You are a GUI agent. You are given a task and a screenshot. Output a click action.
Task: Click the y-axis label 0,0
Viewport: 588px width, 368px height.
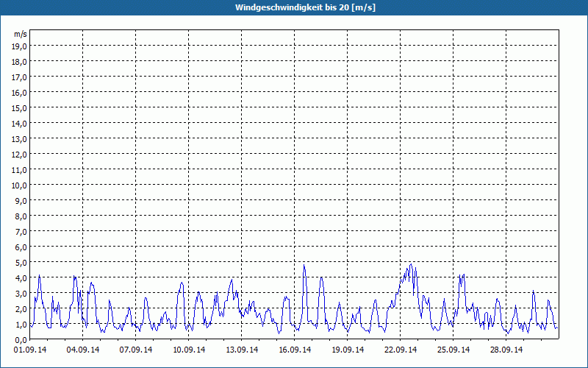[x=21, y=340]
